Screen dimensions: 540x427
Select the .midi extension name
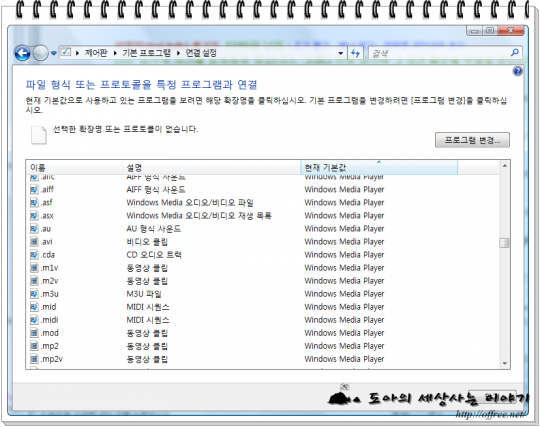click(50, 320)
